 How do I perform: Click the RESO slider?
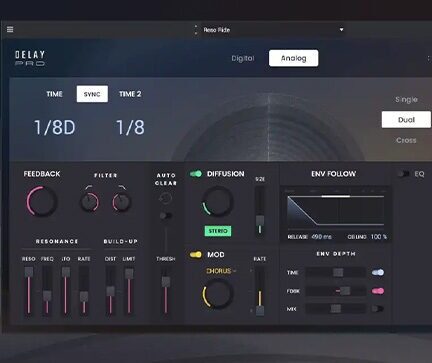pos(29,290)
